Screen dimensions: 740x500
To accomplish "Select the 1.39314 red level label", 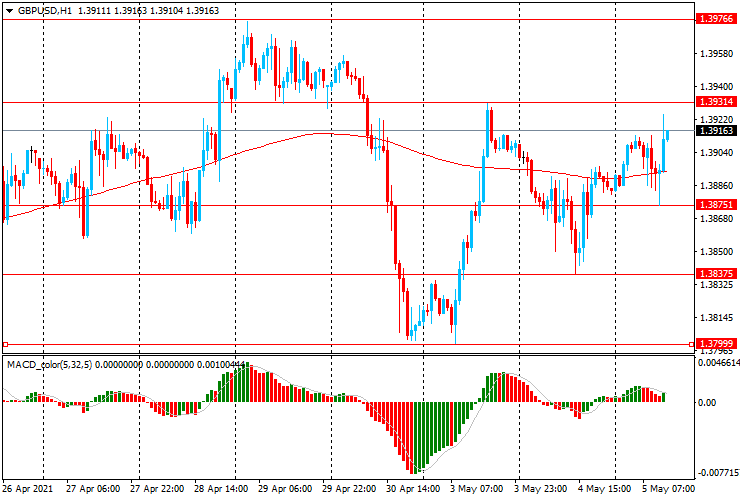I will click(x=716, y=102).
